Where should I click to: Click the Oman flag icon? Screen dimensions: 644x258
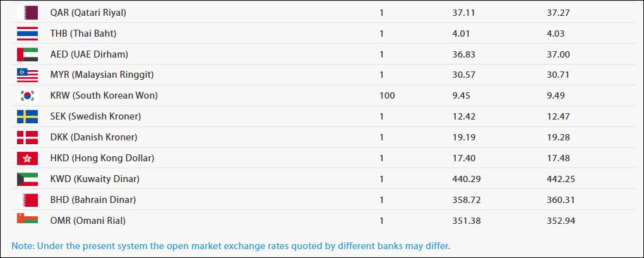tap(27, 220)
